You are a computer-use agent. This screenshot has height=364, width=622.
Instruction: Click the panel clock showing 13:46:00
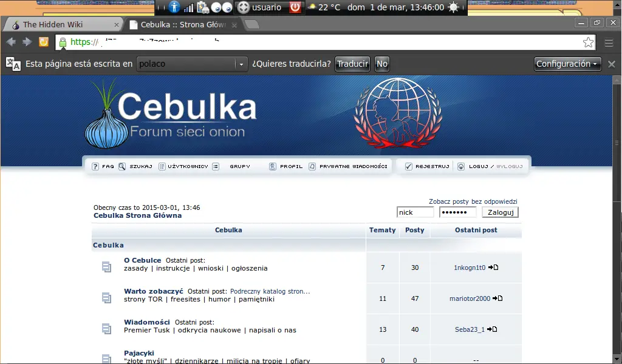(x=395, y=7)
